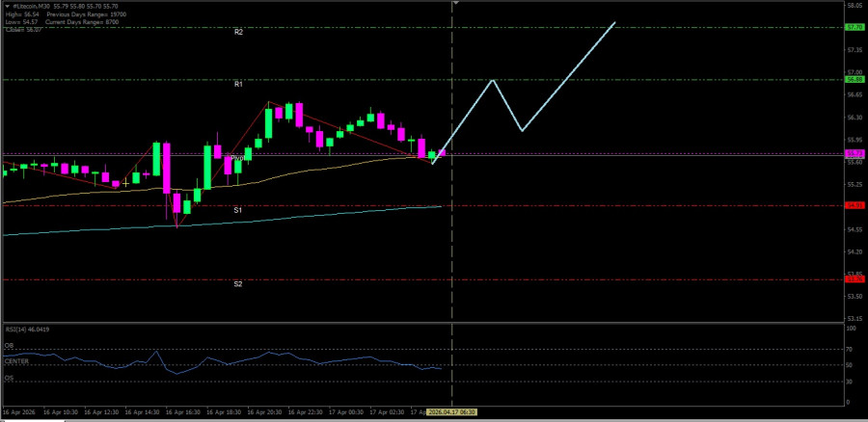Image resolution: width=868 pixels, height=422 pixels.
Task: Click the Pivot level label
Action: (237, 158)
